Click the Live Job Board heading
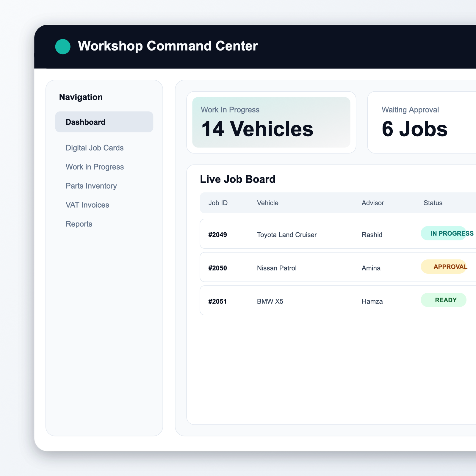Screen dimensions: 476x476 (x=238, y=179)
